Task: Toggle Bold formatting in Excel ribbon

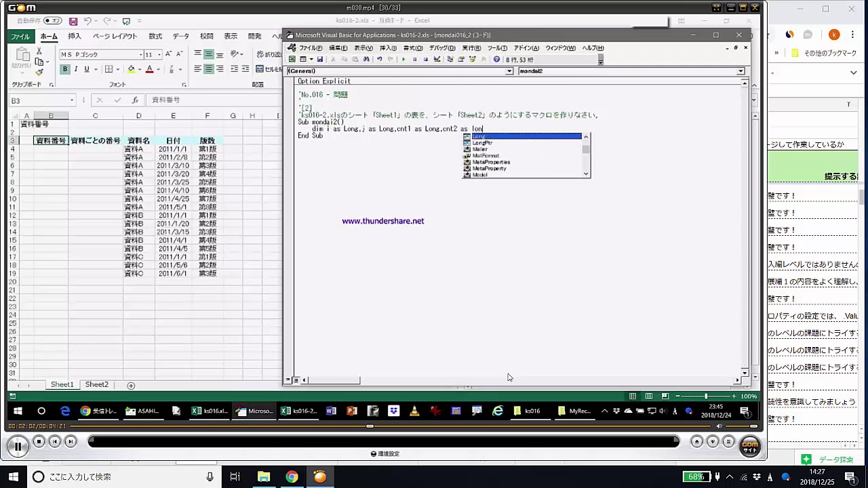Action: pyautogui.click(x=65, y=69)
